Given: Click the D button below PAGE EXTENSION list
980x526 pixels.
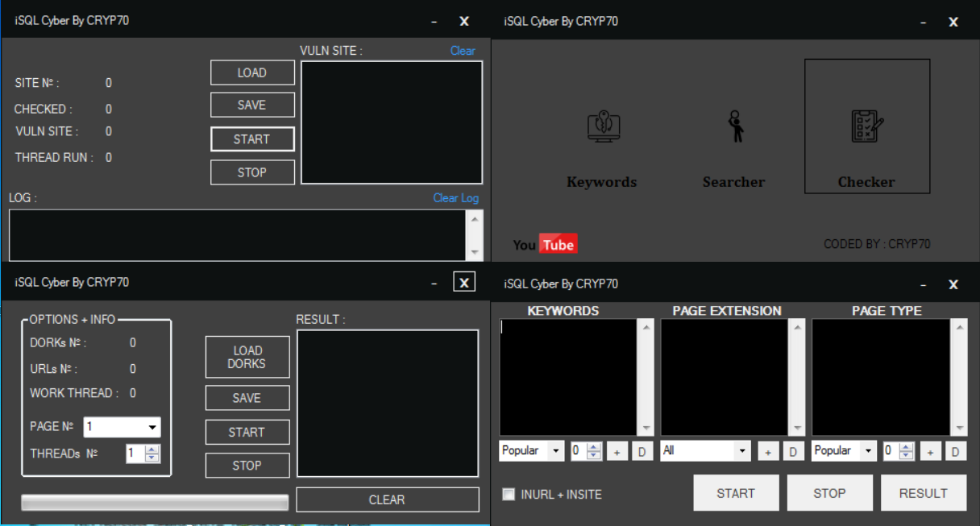Looking at the screenshot, I should tap(793, 452).
